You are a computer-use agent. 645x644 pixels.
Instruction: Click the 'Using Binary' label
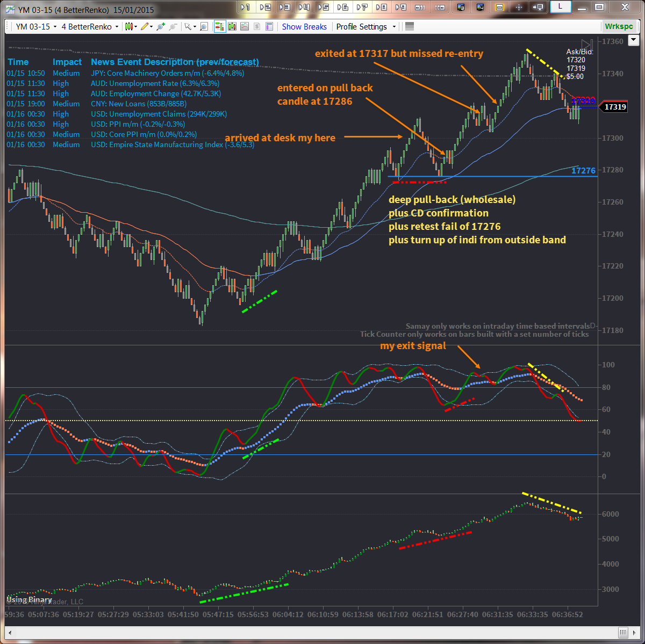29,600
